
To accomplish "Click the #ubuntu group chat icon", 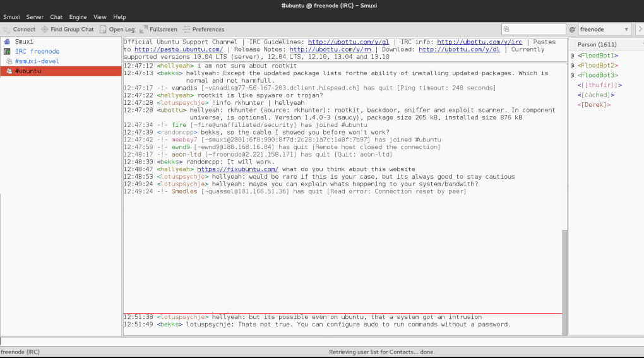I will [9, 71].
